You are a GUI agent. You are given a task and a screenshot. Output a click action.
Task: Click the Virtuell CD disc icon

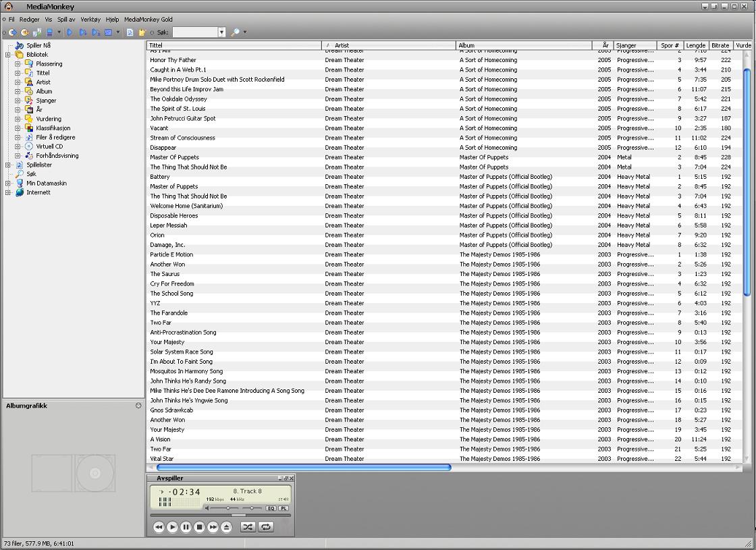29,146
